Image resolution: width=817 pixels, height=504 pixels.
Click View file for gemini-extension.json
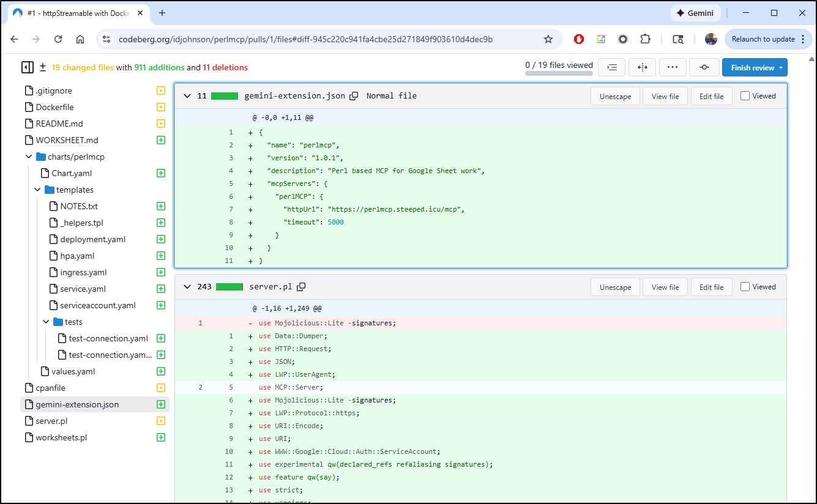click(665, 96)
